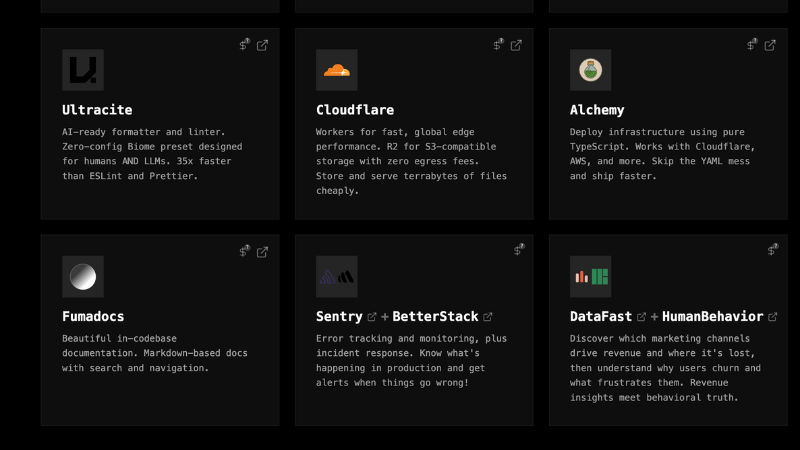Click the orange Cloudflare cloud logo
The image size is (800, 450).
337,70
